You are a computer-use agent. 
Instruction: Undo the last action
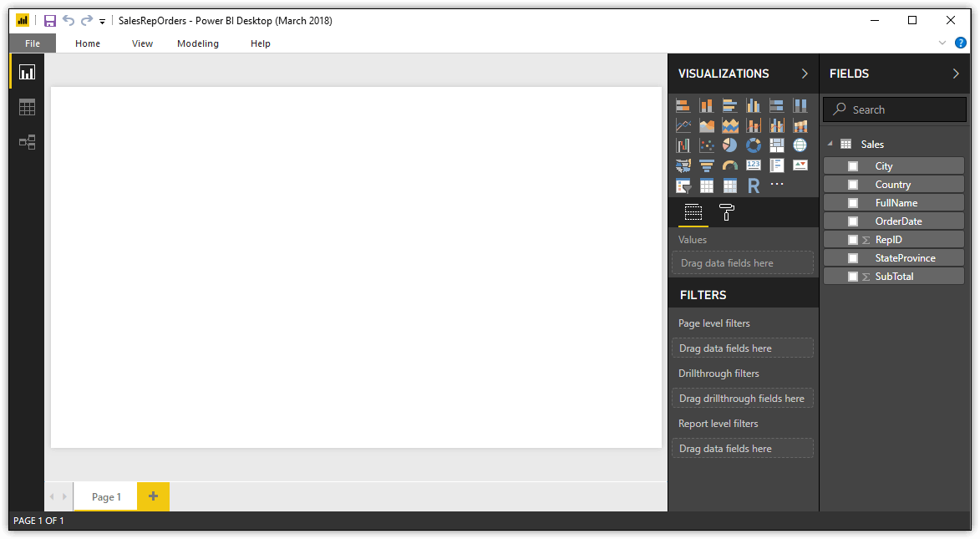pyautogui.click(x=69, y=21)
